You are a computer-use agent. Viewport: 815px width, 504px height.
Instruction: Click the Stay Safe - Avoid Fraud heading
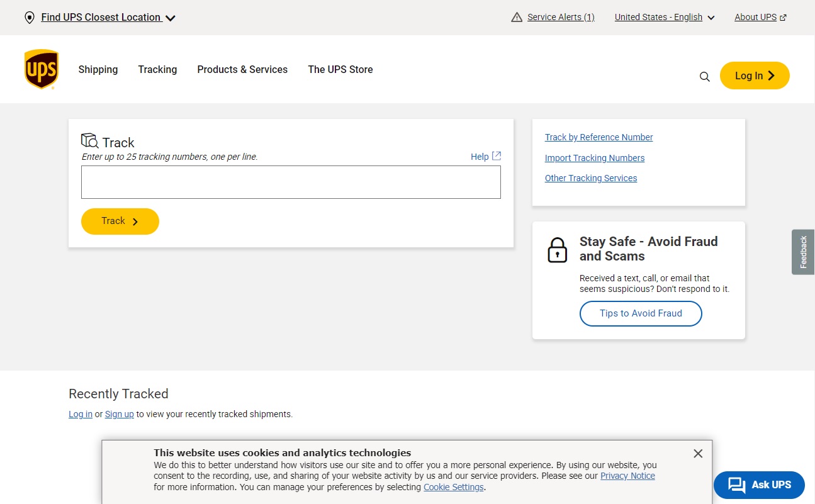[649, 249]
